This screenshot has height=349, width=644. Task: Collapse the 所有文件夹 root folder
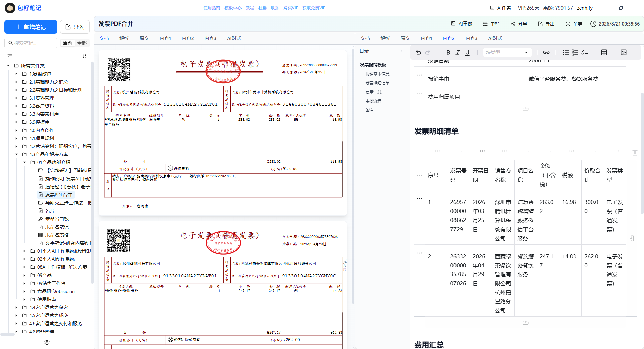(x=8, y=66)
